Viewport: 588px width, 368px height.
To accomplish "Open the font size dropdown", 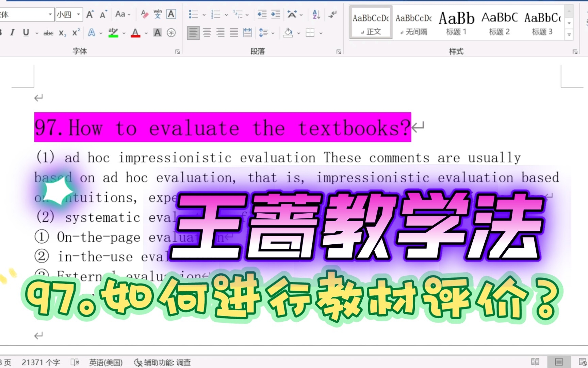I will tap(78, 14).
